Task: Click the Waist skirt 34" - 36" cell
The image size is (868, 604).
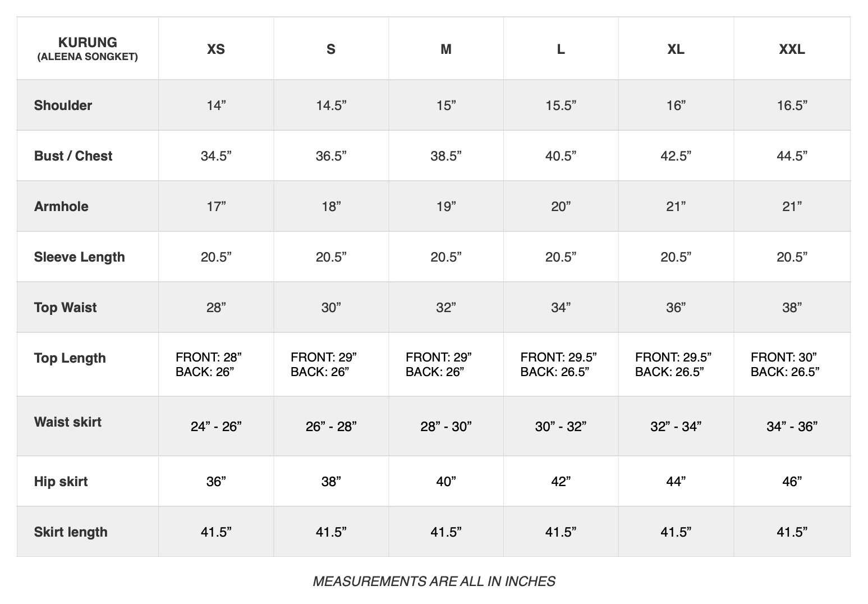Action: (792, 427)
